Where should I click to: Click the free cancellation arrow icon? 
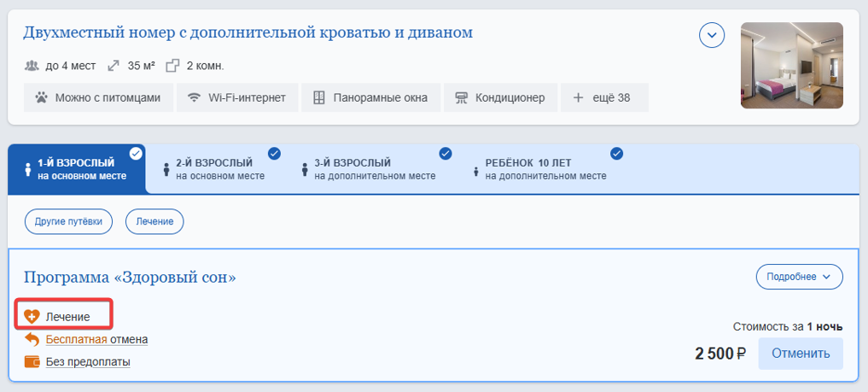click(x=32, y=339)
